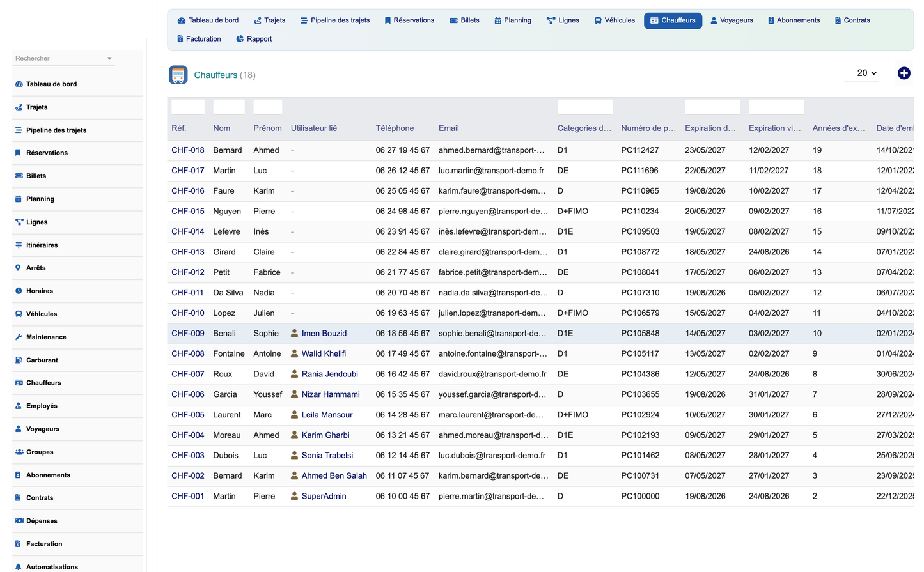Open the Expiration d... filter field
Screen dimensions: 924x572
tap(712, 107)
